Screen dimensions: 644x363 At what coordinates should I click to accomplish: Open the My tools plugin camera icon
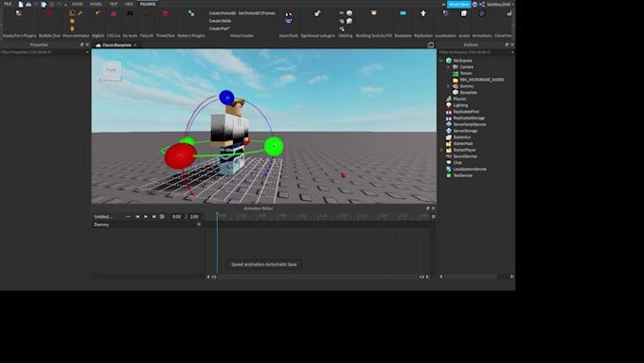[130, 13]
